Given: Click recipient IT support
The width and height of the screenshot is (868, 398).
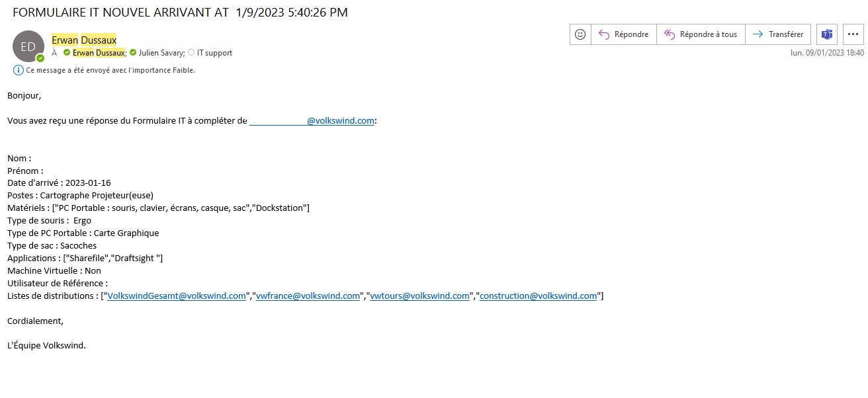Looking at the screenshot, I should click(x=214, y=53).
